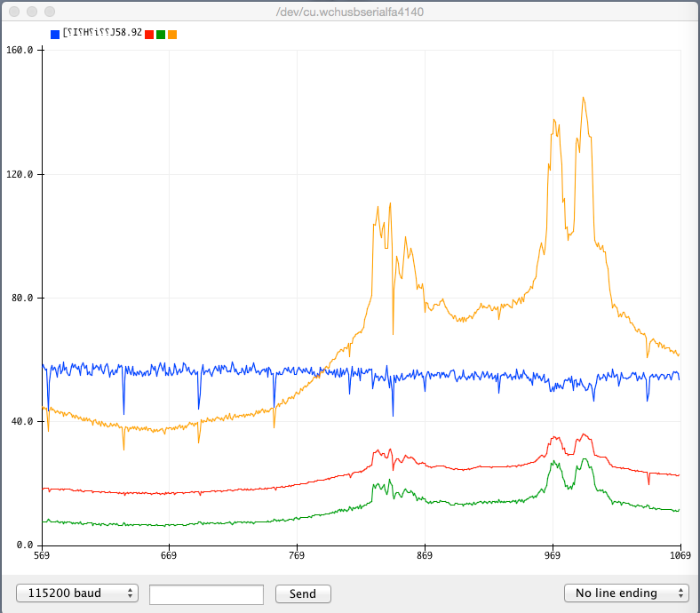The height and width of the screenshot is (613, 700).
Task: Click the red series legend swatch
Action: pyautogui.click(x=149, y=34)
